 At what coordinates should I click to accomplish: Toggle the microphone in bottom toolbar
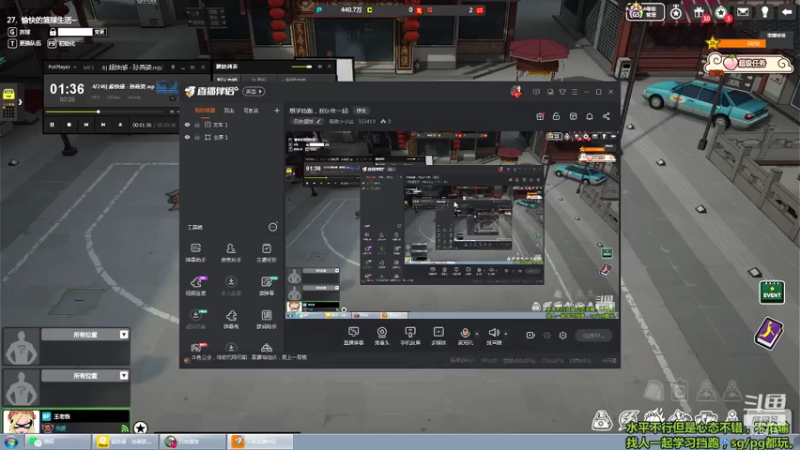[x=465, y=336]
